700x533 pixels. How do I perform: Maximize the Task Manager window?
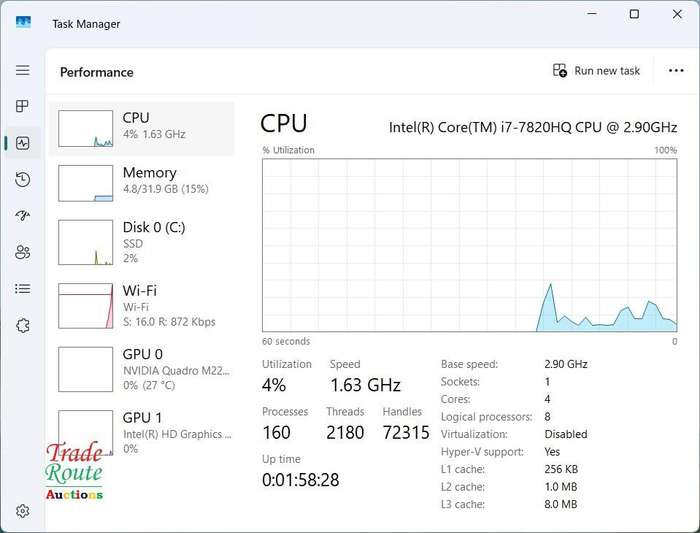(634, 14)
